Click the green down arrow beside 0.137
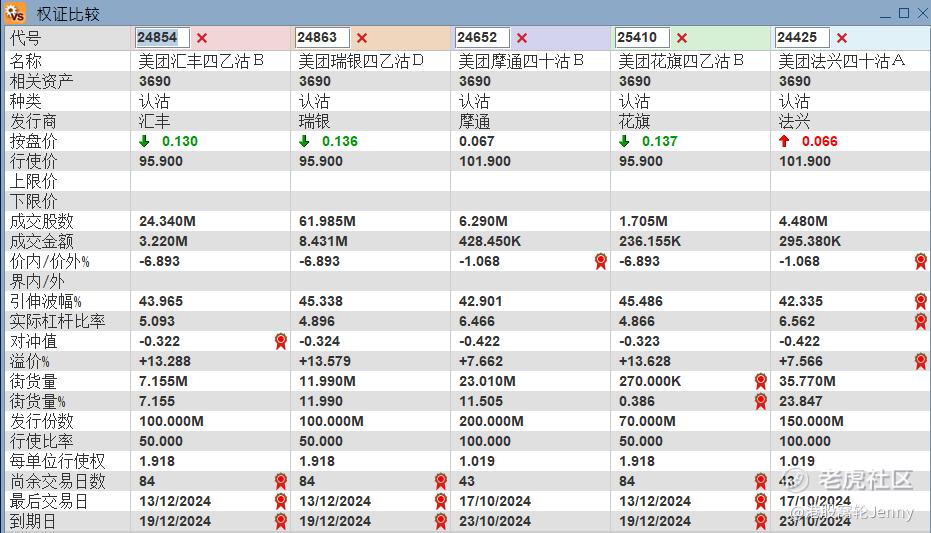This screenshot has height=533, width=931. click(x=624, y=141)
